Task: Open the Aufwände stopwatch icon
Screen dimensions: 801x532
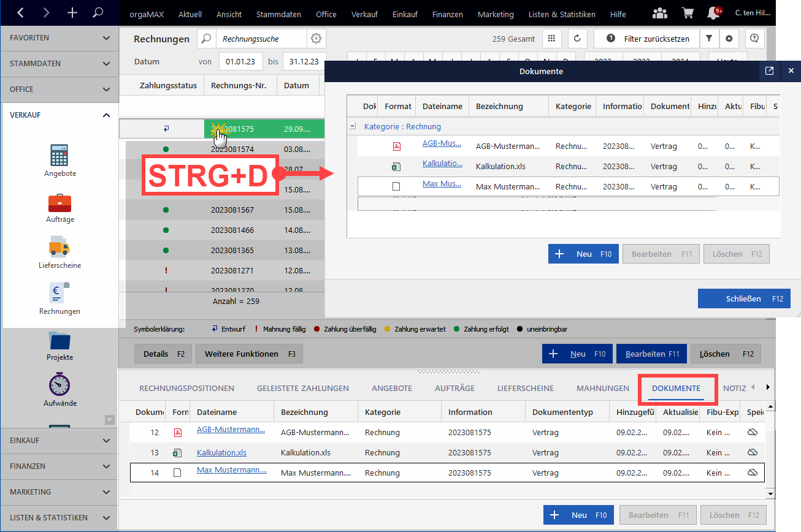Action: [x=59, y=384]
